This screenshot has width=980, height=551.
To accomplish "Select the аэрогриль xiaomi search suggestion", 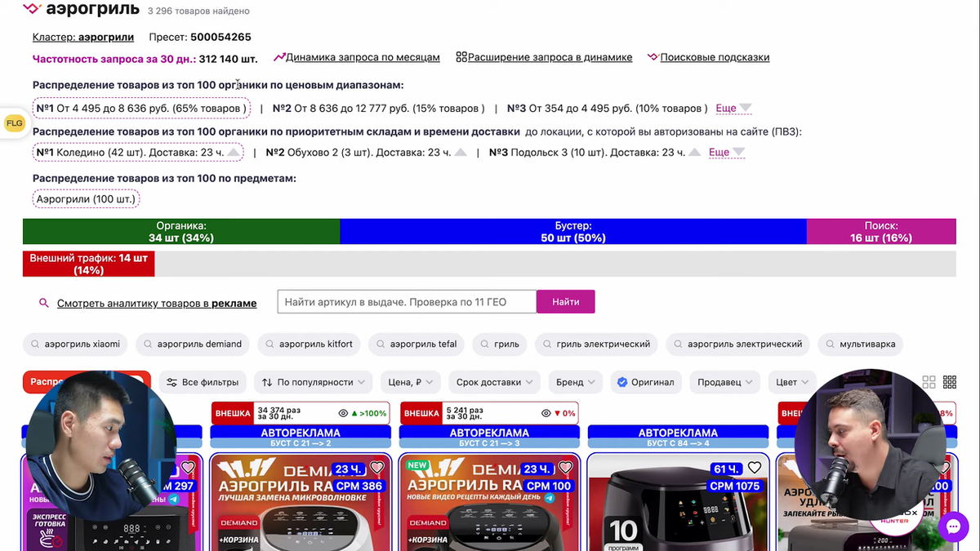I will 75,344.
